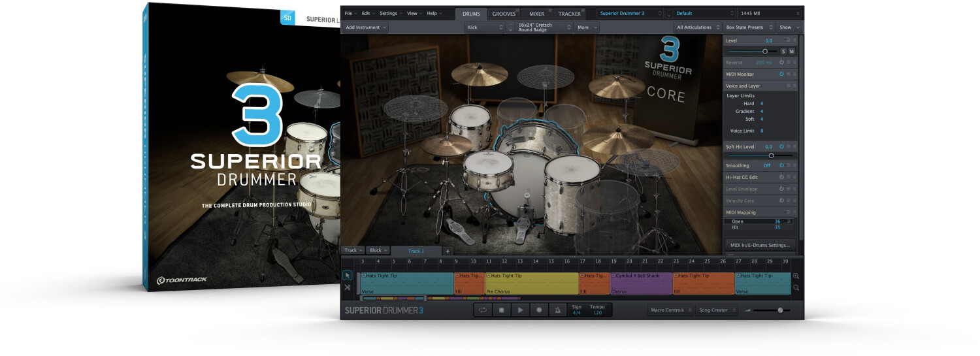Zoom in on the song timeline
This screenshot has width=980, height=356.
[x=796, y=276]
